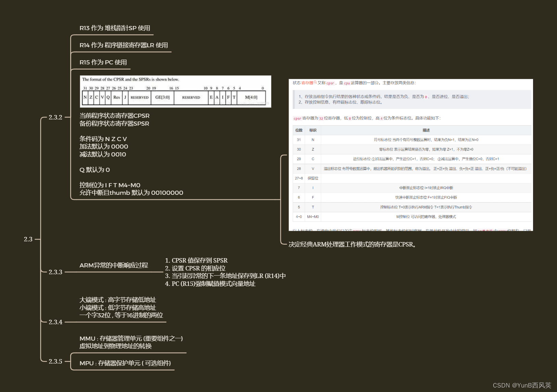
Task: Select node 'R14 作为 程序链接寄存器LR 使用'
Action: point(124,45)
